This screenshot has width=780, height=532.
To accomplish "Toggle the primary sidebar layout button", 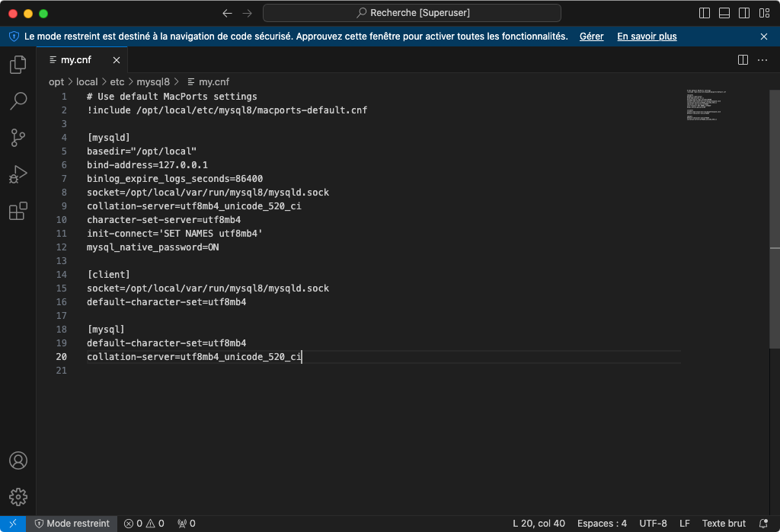I will pos(705,13).
